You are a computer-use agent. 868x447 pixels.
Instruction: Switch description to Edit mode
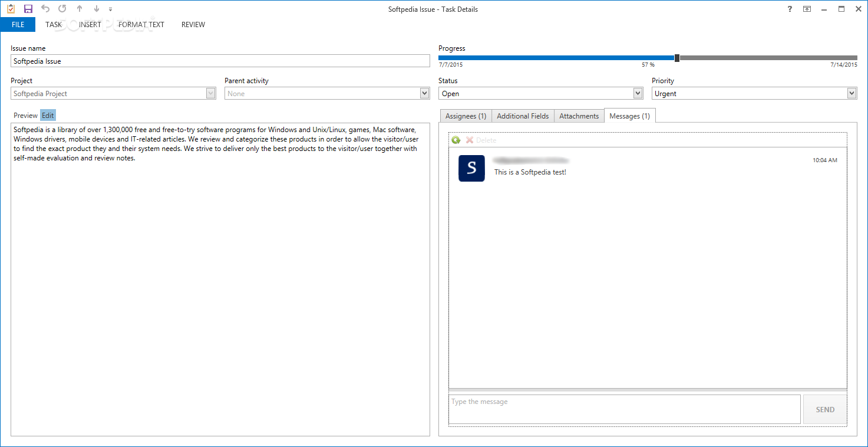pyautogui.click(x=48, y=116)
